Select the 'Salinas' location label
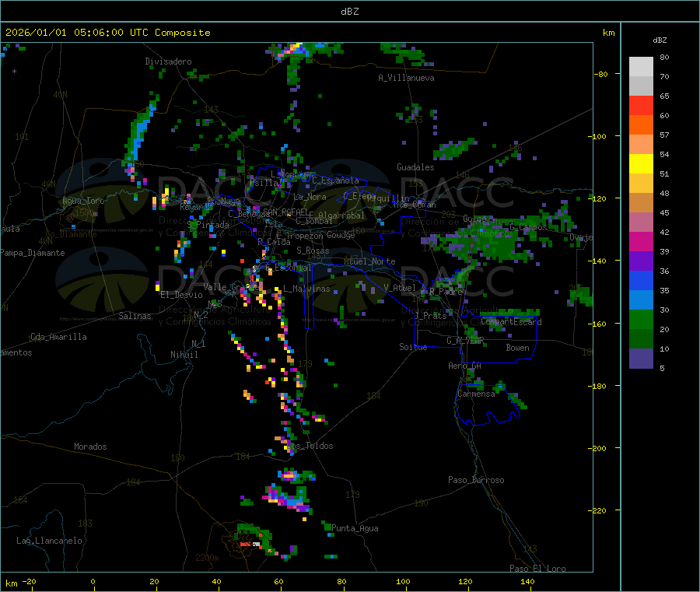This screenshot has width=700, height=592. click(135, 316)
